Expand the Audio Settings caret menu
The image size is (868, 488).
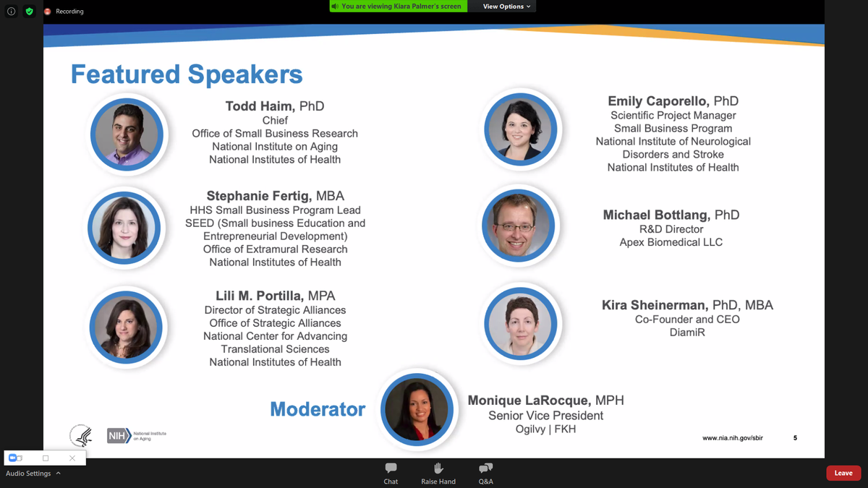(x=58, y=474)
